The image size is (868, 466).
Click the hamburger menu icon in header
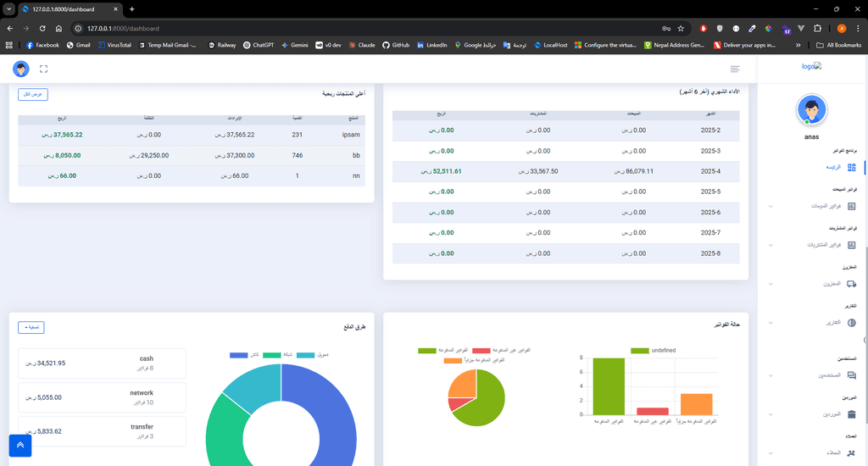(x=734, y=69)
